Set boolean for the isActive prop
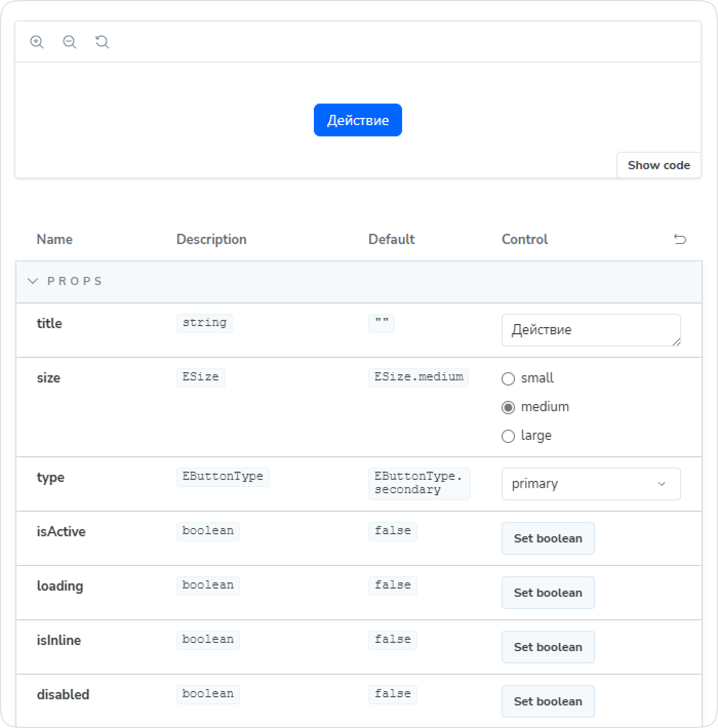Image resolution: width=718 pixels, height=728 pixels. coord(548,538)
